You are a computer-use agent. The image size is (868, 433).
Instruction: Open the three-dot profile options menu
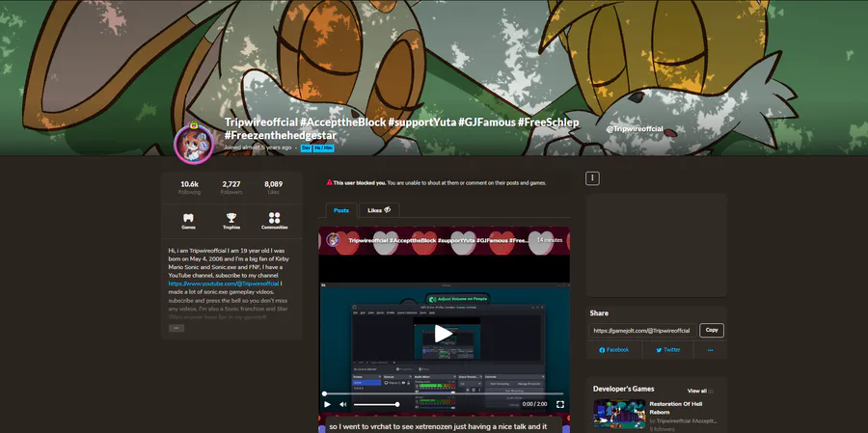[x=592, y=178]
